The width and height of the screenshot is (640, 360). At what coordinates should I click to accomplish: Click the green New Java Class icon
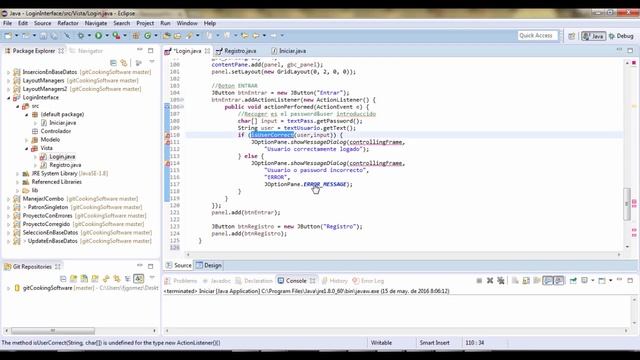click(x=147, y=36)
